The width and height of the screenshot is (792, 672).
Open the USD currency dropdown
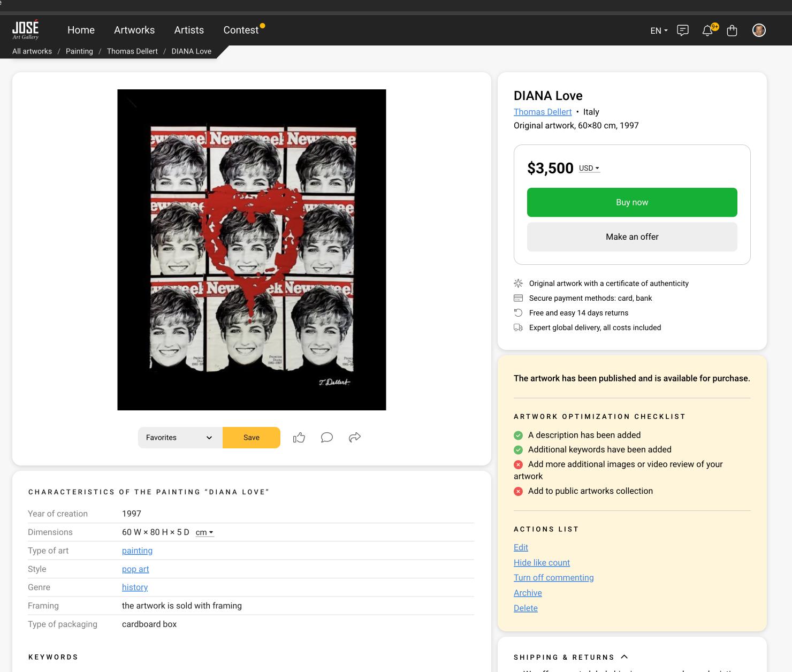click(589, 168)
